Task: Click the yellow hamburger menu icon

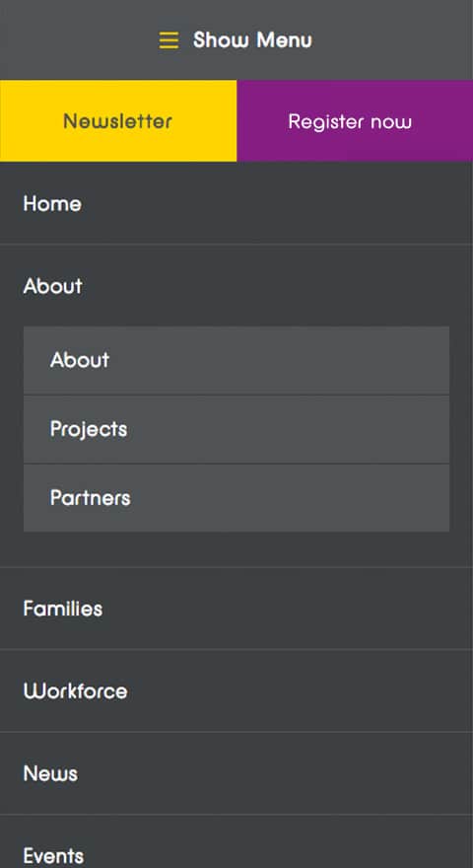Action: coord(169,40)
